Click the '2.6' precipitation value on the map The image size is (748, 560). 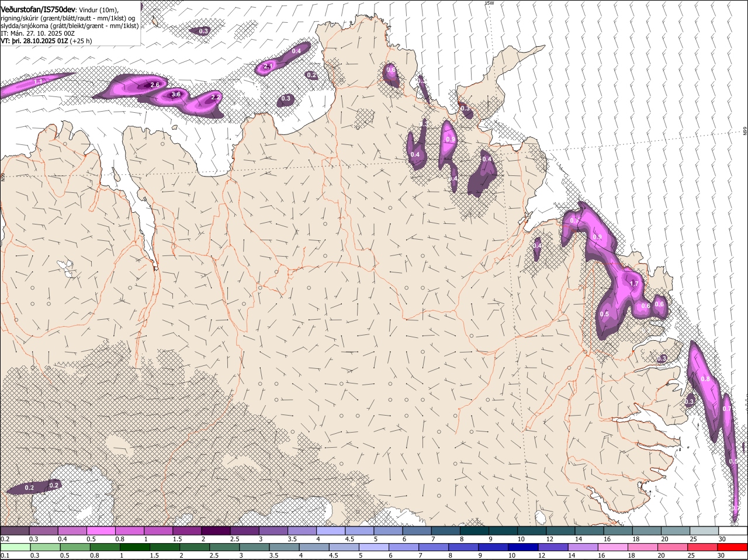[155, 85]
